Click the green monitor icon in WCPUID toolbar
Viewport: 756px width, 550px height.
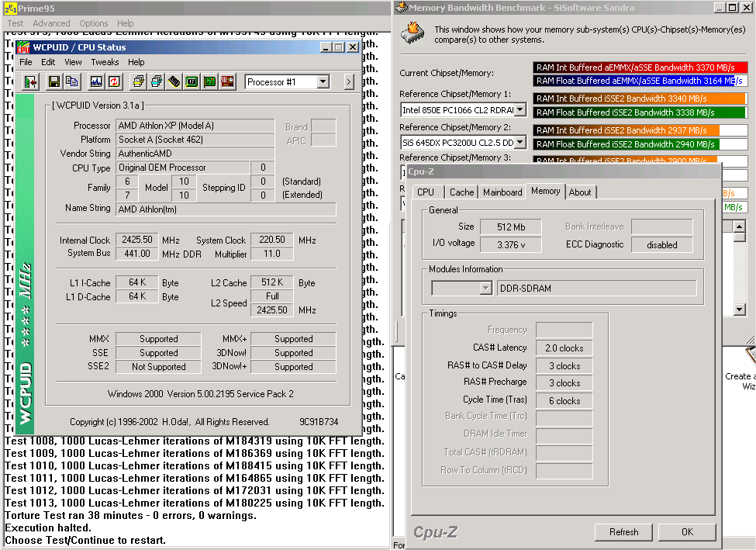tap(192, 81)
